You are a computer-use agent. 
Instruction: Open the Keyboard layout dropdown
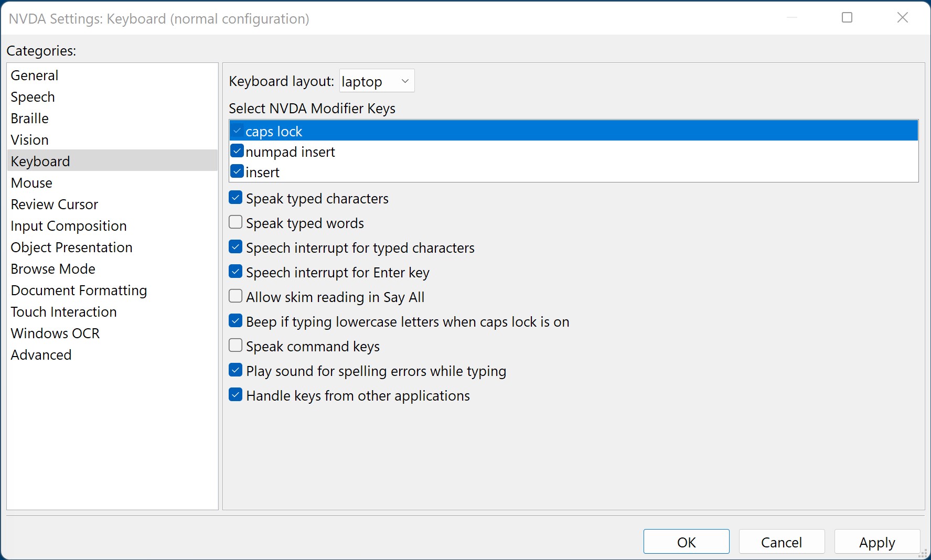376,80
